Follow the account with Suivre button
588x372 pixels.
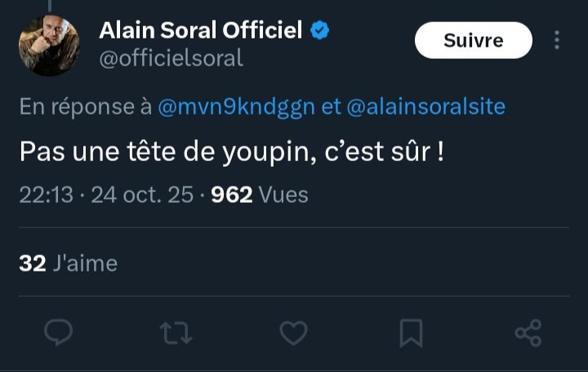[473, 40]
